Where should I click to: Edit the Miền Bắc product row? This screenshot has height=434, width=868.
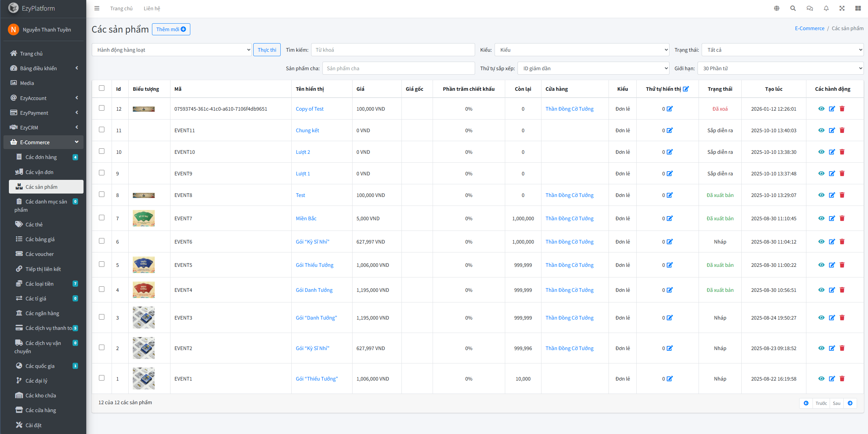[x=832, y=218]
